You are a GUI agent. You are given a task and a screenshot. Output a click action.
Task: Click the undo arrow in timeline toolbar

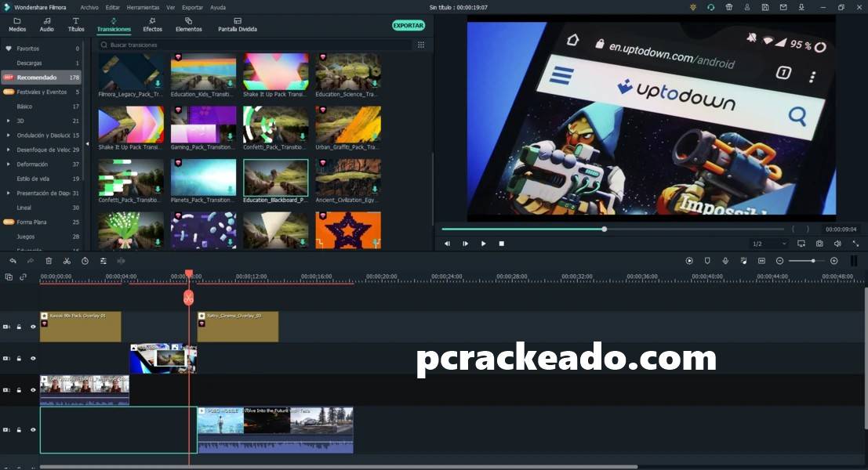13,261
